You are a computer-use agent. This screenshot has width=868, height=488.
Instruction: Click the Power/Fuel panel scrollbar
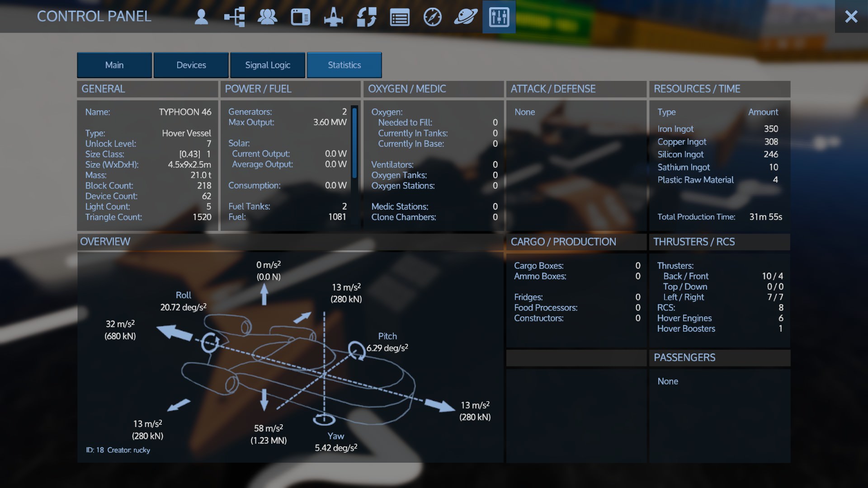point(355,143)
